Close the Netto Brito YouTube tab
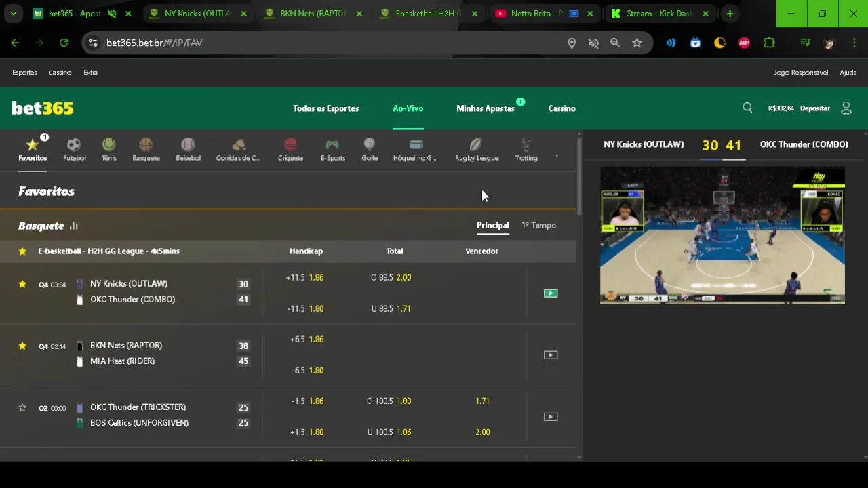868x488 pixels. [x=590, y=14]
